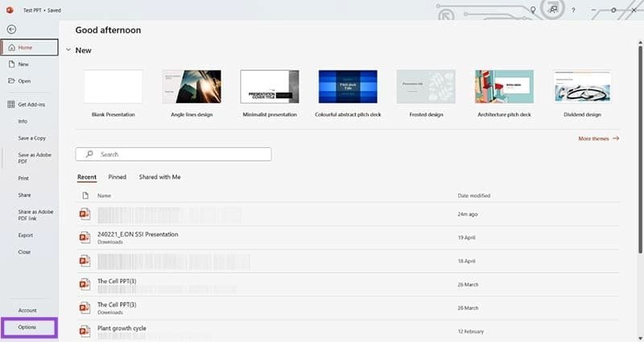Click the vertical scrollbar on the right
Viewport: 644px width, 342px height.
(640, 149)
